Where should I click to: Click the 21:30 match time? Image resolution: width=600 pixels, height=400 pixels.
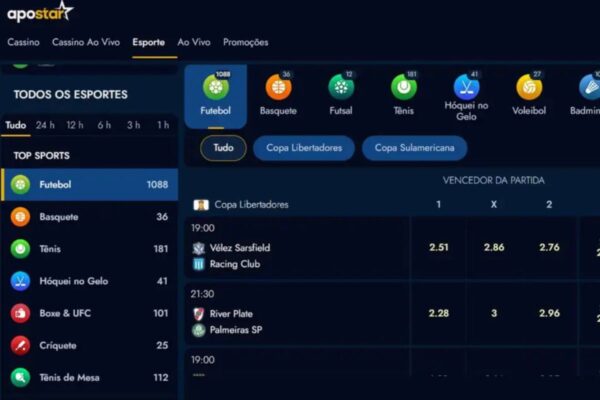[x=202, y=294]
